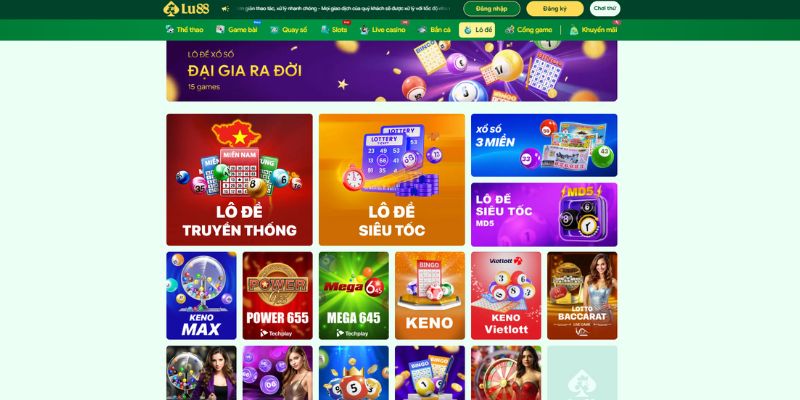Open the Lô đề truyền thống game tile

tap(239, 180)
